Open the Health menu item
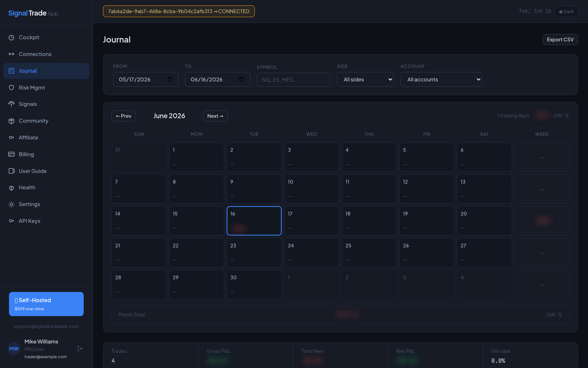The width and height of the screenshot is (588, 368). (x=46, y=188)
